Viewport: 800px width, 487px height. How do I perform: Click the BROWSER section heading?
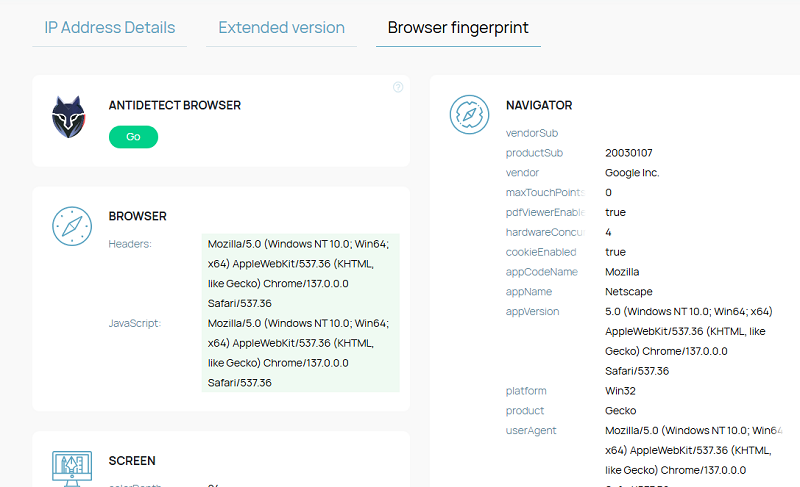point(137,216)
